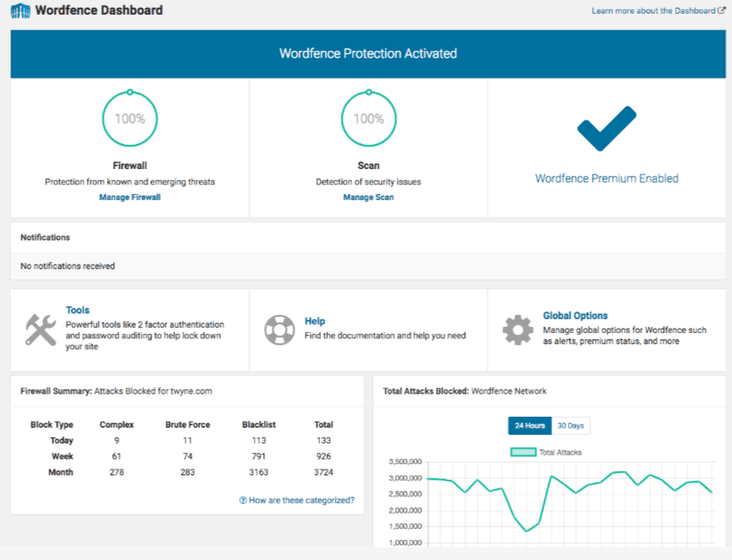Click the external-link icon after Dashboard link
This screenshot has height=560, width=732.
pos(722,10)
